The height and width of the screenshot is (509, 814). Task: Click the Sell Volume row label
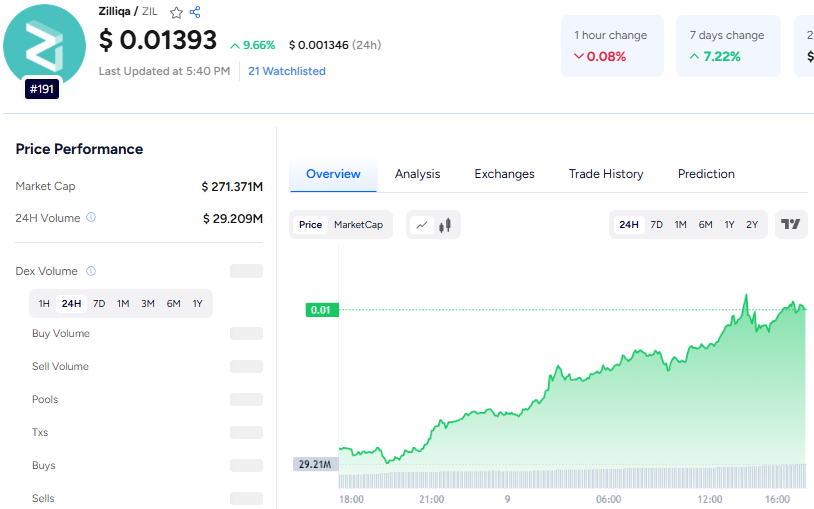[60, 366]
